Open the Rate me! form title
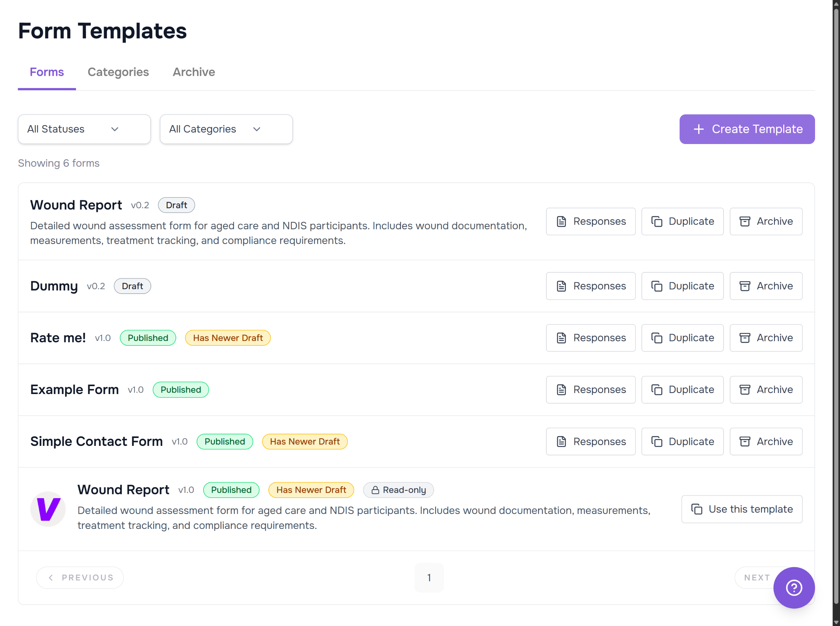Viewport: 840px width, 626px height. (x=58, y=338)
